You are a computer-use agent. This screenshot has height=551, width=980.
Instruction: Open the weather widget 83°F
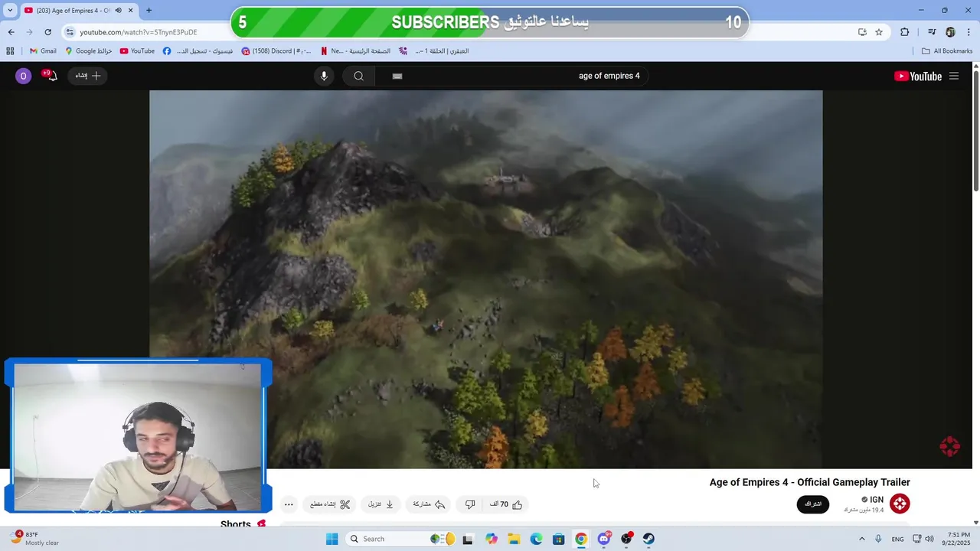tap(35, 539)
